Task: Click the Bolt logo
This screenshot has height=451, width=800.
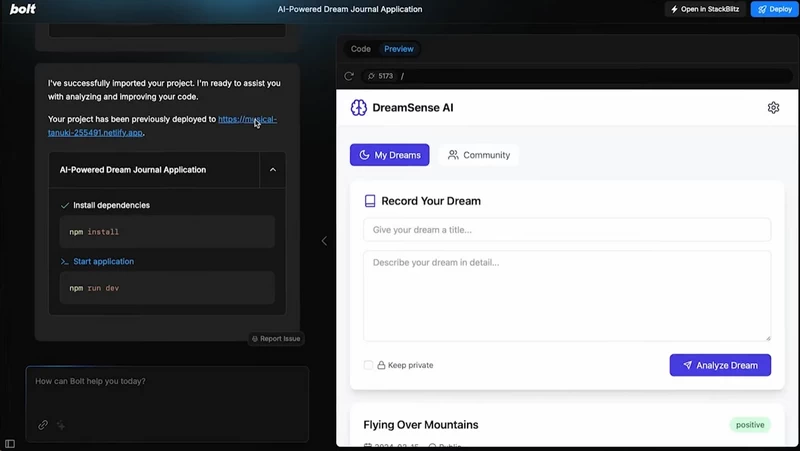Action: point(23,9)
